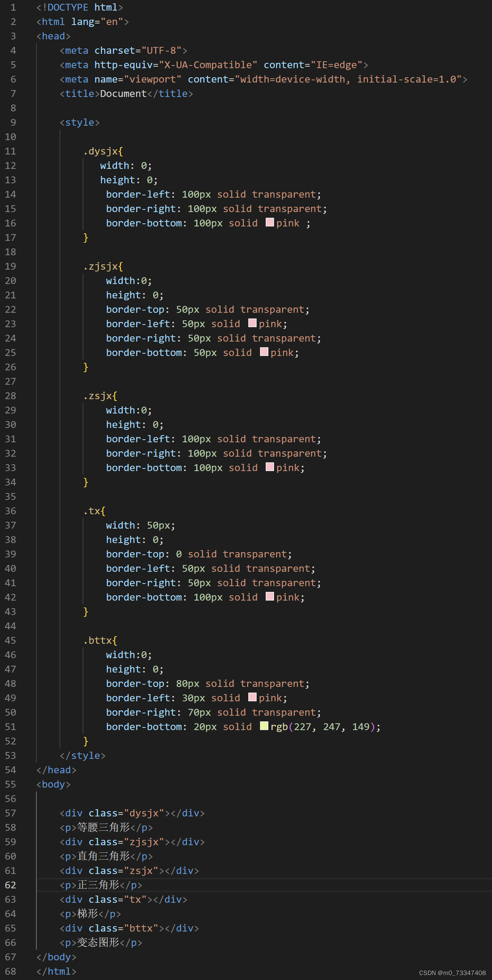Screen dimensions: 492x980
Task: Click the opening <style> tag
Action: tap(80, 123)
